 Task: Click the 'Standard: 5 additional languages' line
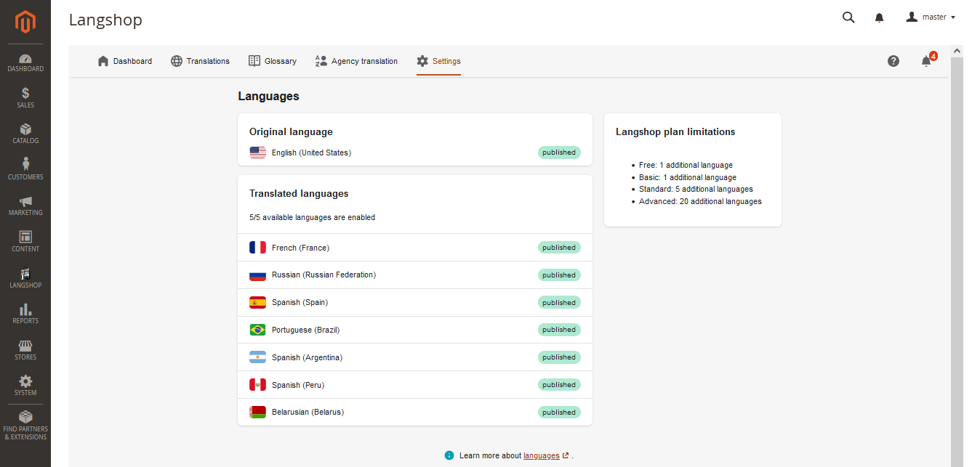[x=696, y=189]
